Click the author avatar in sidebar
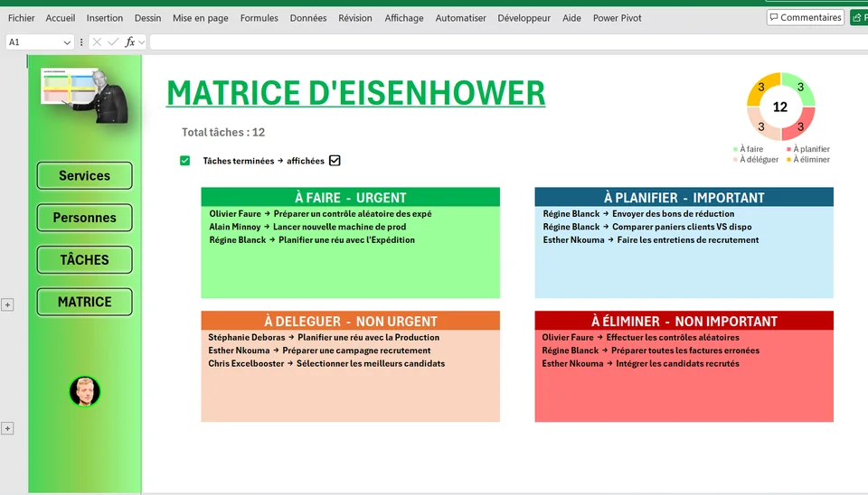868x495 pixels. click(85, 392)
